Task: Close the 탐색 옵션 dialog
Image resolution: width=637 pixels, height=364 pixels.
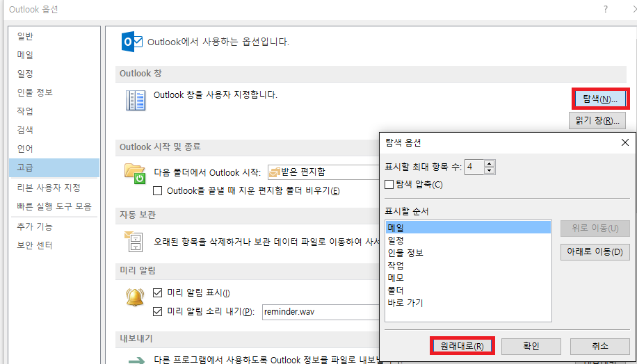Action: tap(624, 142)
